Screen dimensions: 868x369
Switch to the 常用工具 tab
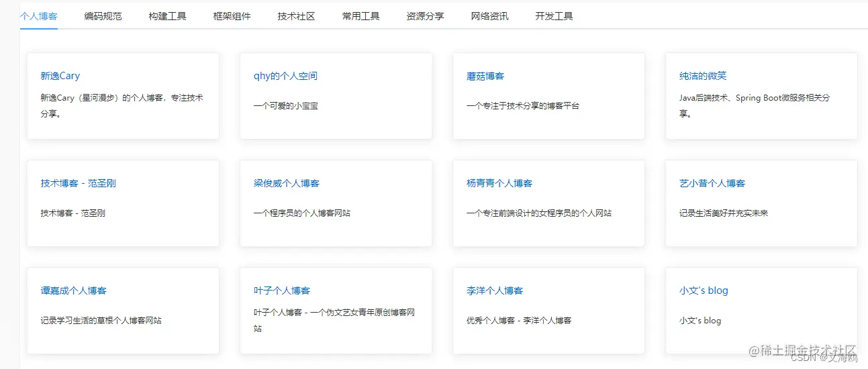361,16
